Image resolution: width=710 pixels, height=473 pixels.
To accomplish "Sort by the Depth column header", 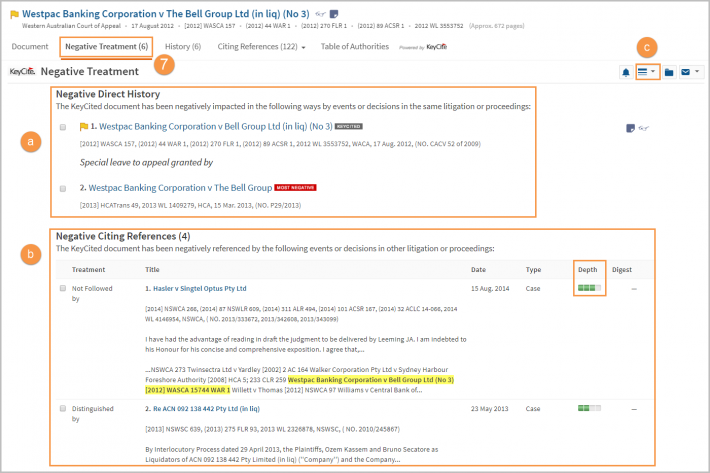I will (587, 269).
